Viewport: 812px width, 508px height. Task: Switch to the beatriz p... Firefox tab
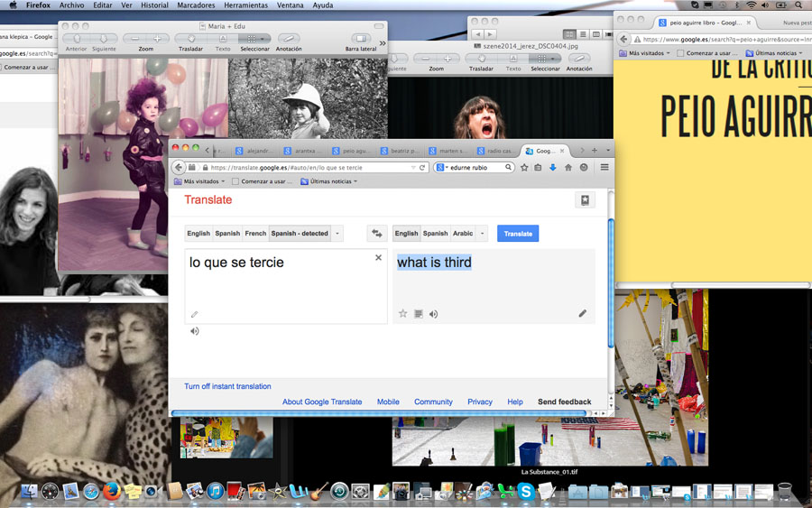(400, 151)
